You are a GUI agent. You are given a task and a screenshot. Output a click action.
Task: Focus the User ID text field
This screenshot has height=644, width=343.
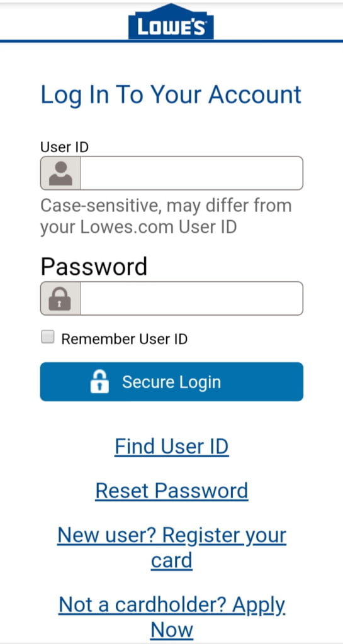pyautogui.click(x=172, y=173)
